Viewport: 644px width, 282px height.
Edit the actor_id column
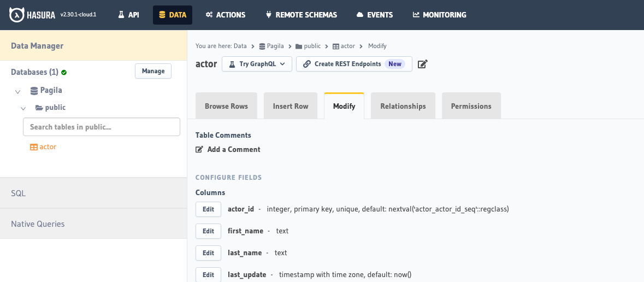pos(208,209)
